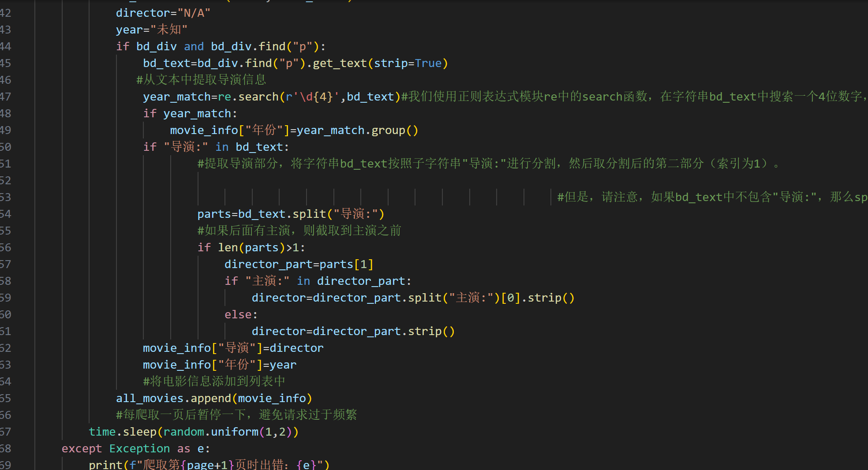Click the movie_info["导演"]=director line
This screenshot has height=470, width=868.
click(233, 348)
